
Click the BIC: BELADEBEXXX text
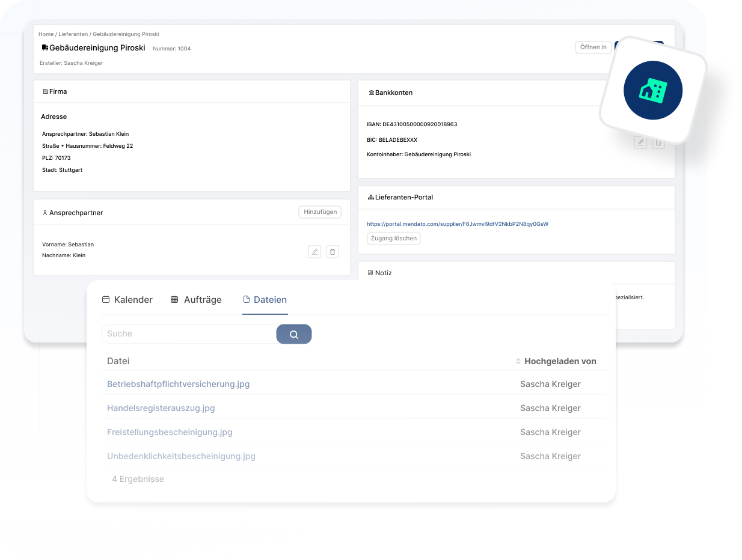[392, 140]
